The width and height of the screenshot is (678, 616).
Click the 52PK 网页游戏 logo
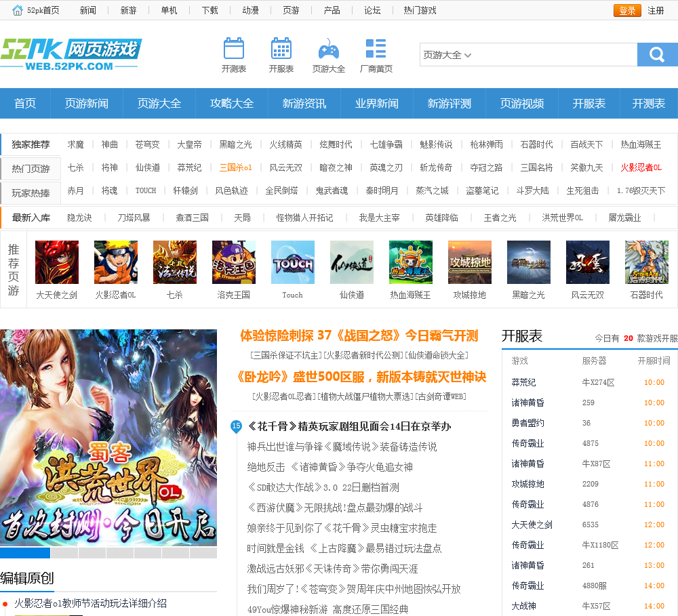pyautogui.click(x=71, y=54)
